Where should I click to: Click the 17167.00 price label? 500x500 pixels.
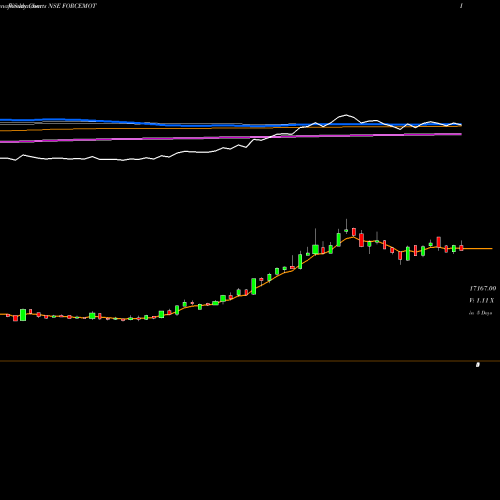tap(482, 288)
